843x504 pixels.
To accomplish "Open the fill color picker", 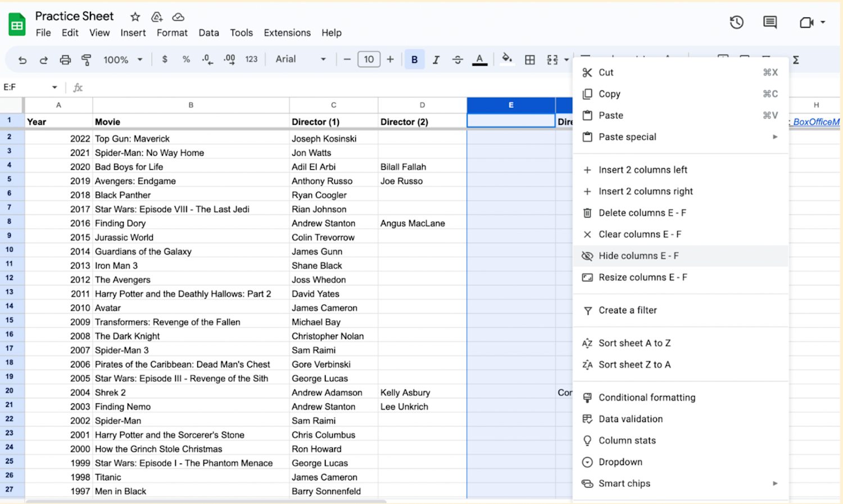I will coord(507,59).
